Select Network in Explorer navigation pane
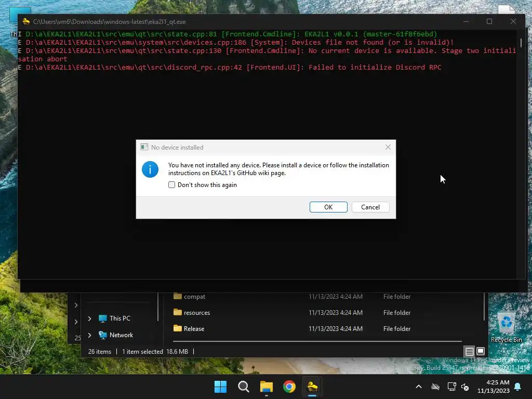Image resolution: width=532 pixels, height=399 pixels. [x=121, y=335]
